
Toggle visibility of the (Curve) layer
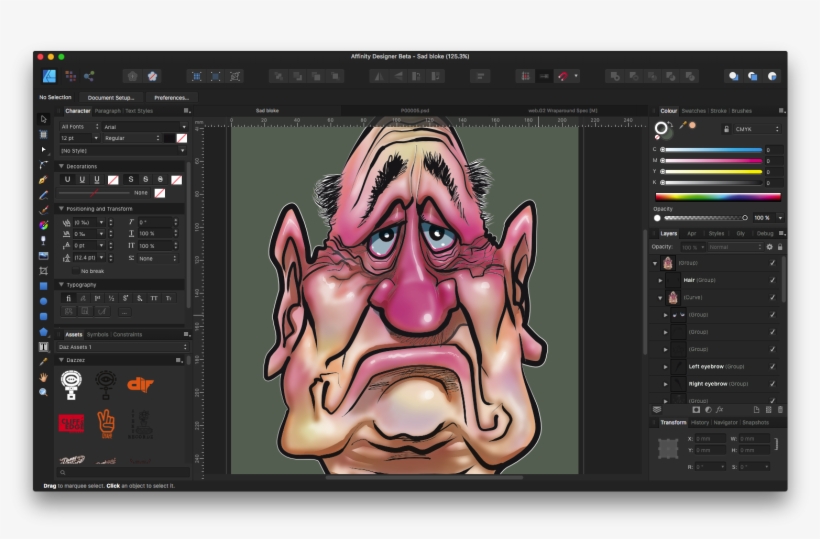tap(772, 297)
